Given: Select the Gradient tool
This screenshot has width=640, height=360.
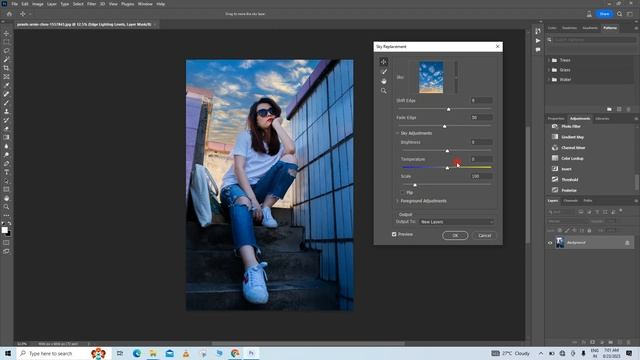Looking at the screenshot, I should (6, 137).
